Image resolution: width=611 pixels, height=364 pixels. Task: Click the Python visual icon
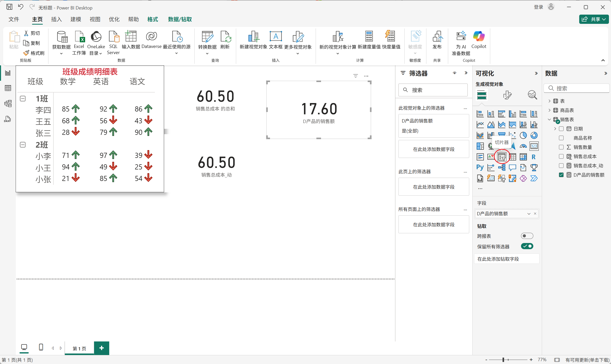(x=480, y=168)
